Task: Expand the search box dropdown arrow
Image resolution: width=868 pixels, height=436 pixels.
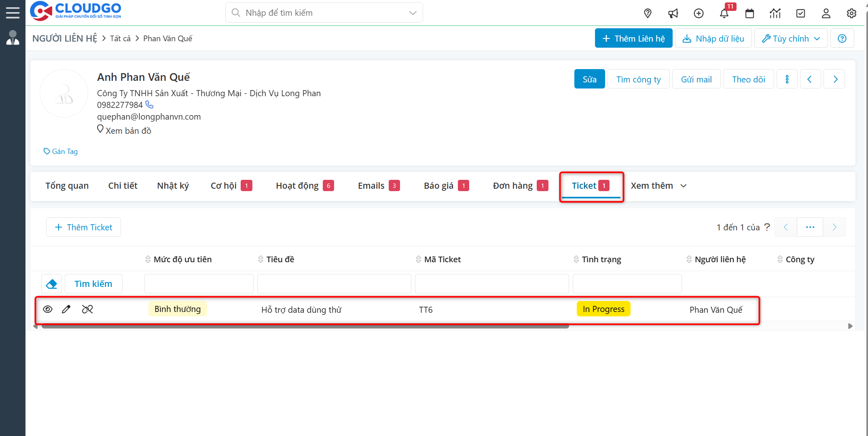Action: 413,13
